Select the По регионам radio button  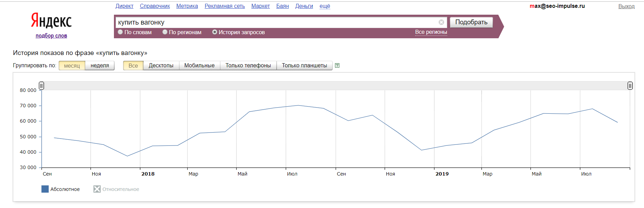click(x=165, y=32)
